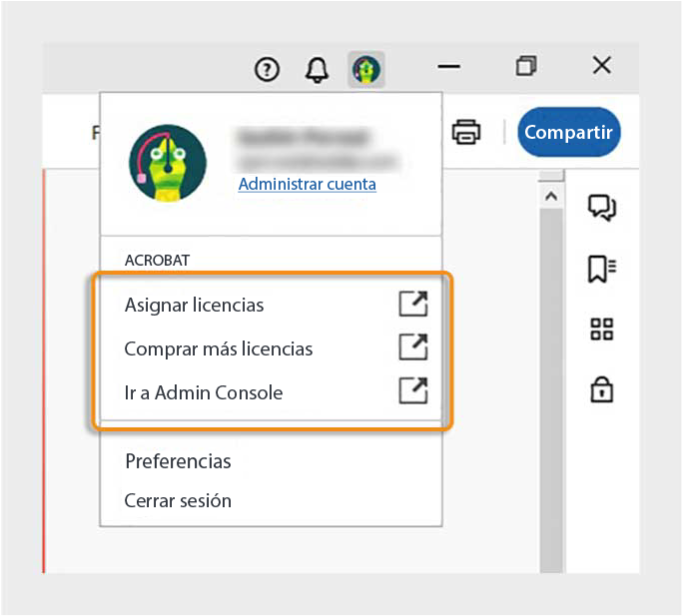Open Preferencias from the profile menu
Image resolution: width=682 pixels, height=616 pixels.
coord(178,461)
